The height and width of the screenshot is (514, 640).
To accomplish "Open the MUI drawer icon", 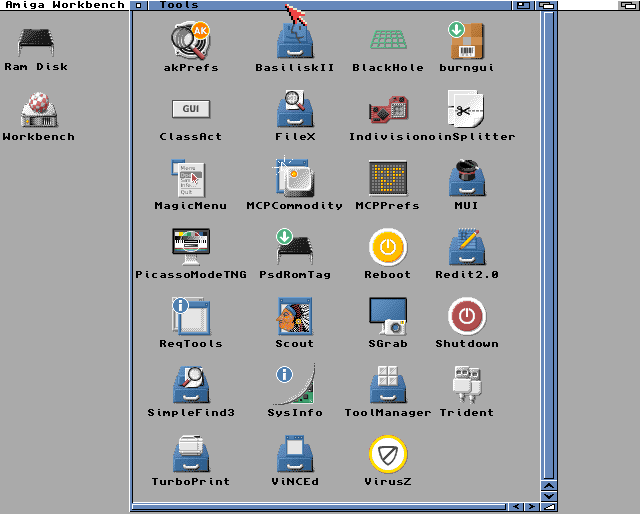I will coord(466,179).
